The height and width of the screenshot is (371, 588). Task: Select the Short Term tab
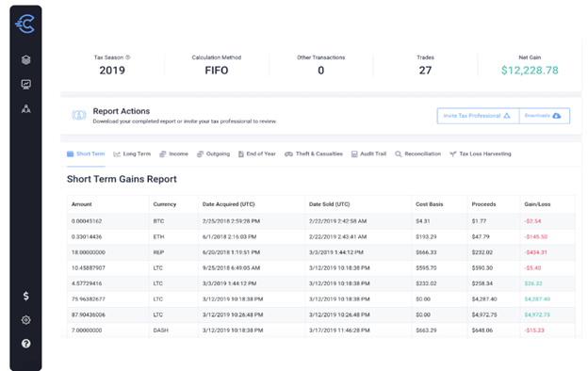pos(86,154)
